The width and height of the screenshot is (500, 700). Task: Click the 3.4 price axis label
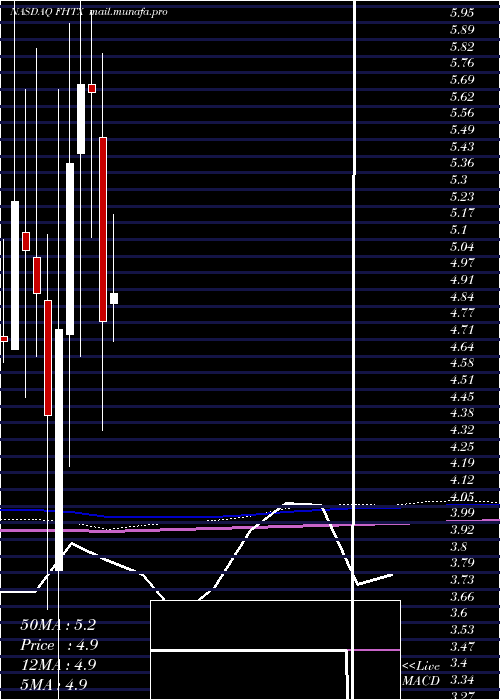pos(459,663)
